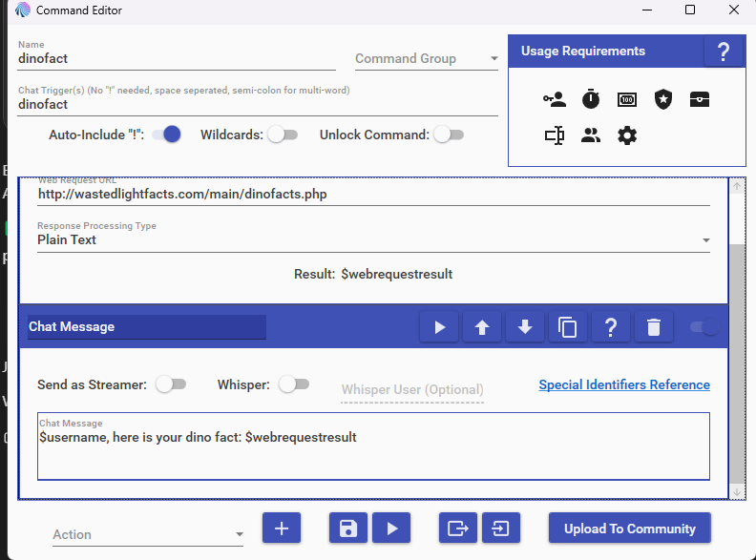Turn on Send as Streamer
This screenshot has height=560, width=756.
[171, 384]
